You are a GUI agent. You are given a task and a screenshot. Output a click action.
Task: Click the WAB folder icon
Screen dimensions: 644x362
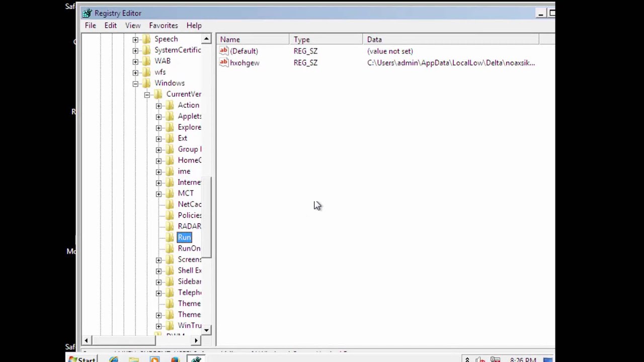click(x=146, y=61)
